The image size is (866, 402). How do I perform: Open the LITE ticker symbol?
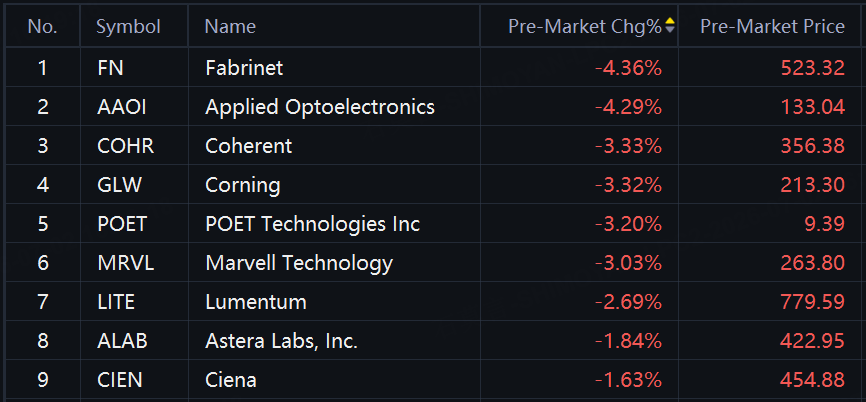116,302
